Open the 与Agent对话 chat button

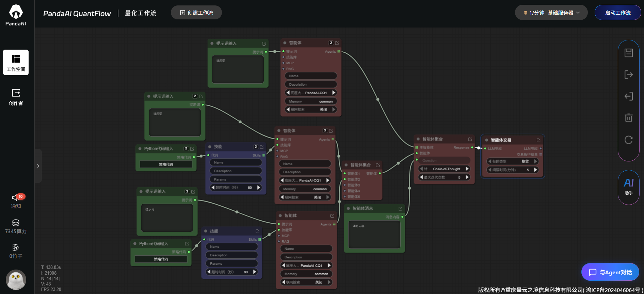coord(610,272)
